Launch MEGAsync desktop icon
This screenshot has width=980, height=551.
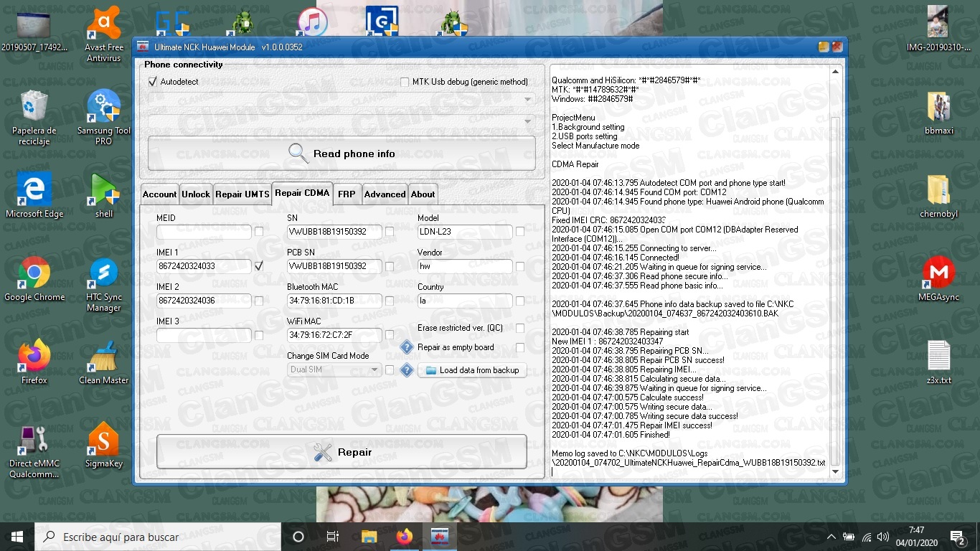tap(938, 278)
